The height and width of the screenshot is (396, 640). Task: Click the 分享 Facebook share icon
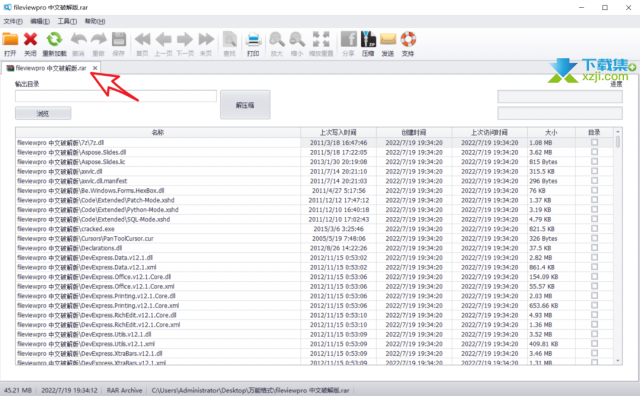(x=349, y=40)
